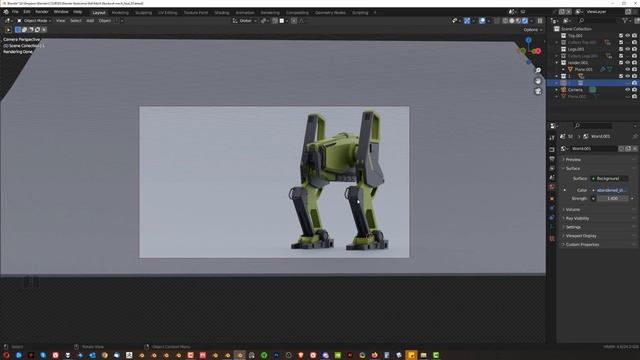Switch to rendered viewport shading

525,21
